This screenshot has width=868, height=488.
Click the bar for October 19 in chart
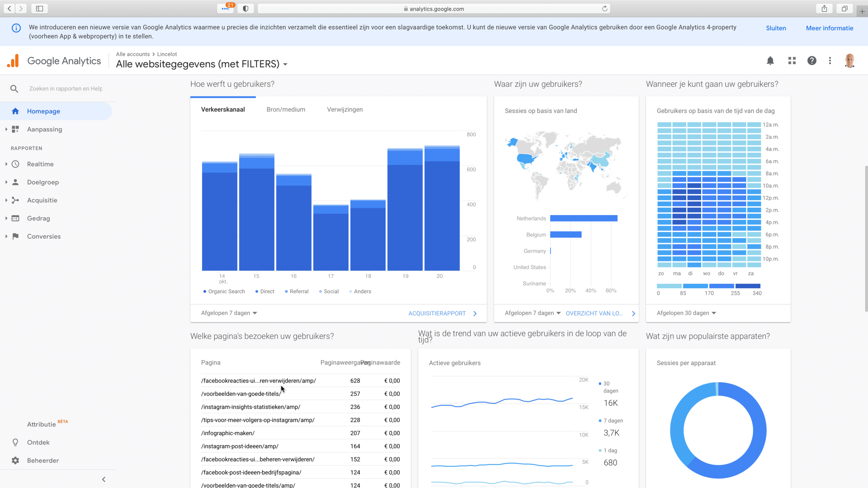405,209
